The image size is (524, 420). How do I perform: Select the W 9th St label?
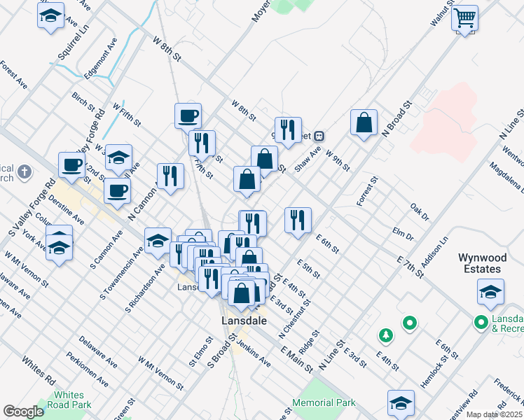pos(338,161)
